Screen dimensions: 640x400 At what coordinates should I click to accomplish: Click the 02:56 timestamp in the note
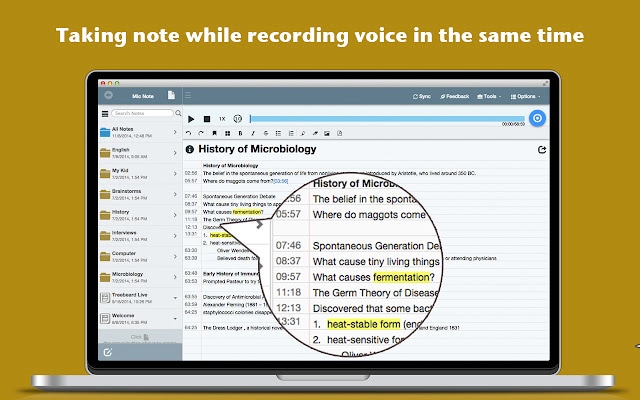191,173
